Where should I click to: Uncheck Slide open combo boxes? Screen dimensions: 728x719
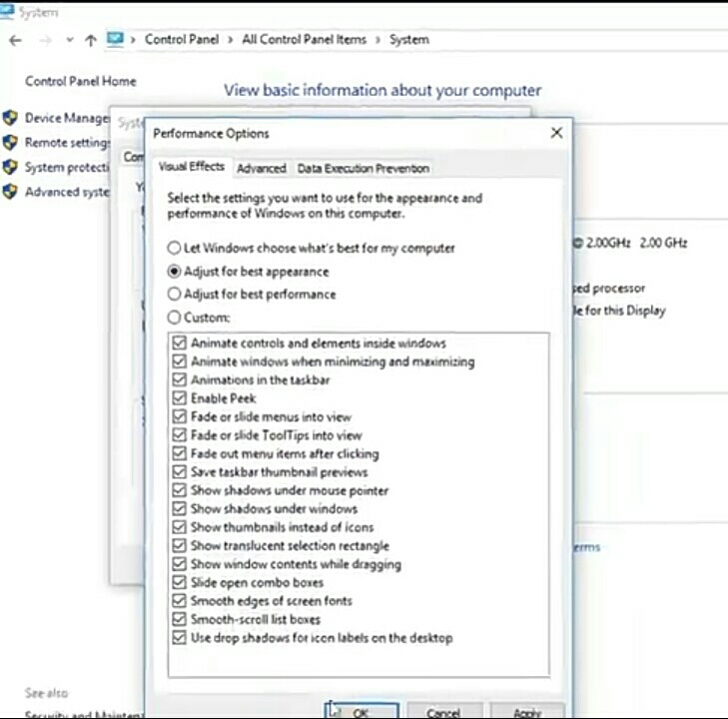click(x=179, y=582)
